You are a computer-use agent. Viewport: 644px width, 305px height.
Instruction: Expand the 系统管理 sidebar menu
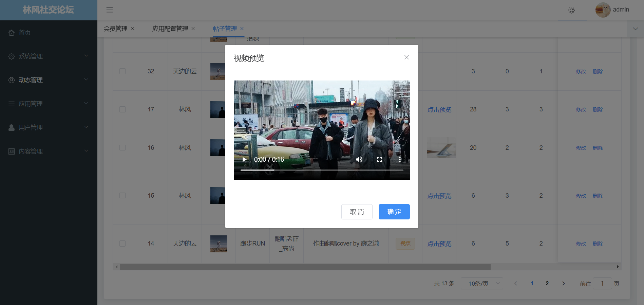(49, 56)
